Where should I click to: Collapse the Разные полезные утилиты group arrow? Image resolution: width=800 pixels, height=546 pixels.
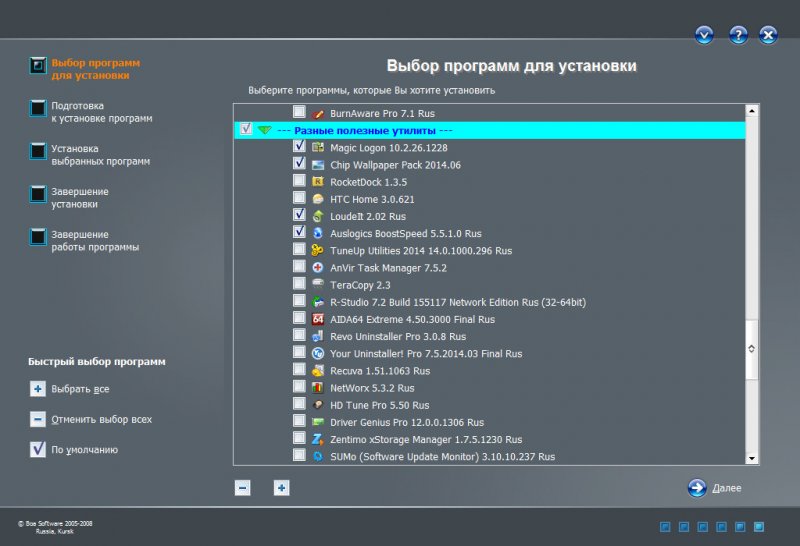264,130
